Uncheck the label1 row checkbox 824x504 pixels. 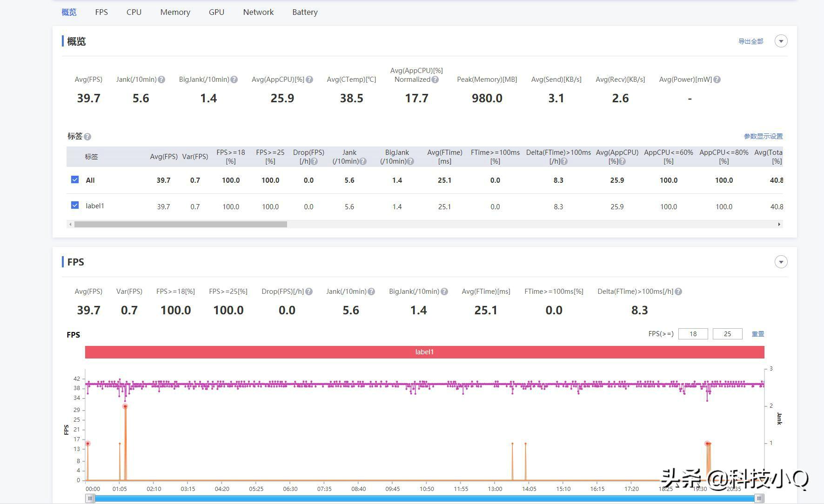(75, 205)
